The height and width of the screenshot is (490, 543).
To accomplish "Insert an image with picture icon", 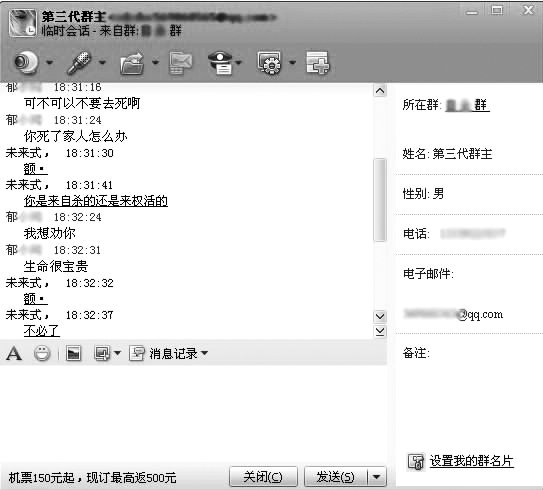I will pyautogui.click(x=73, y=354).
